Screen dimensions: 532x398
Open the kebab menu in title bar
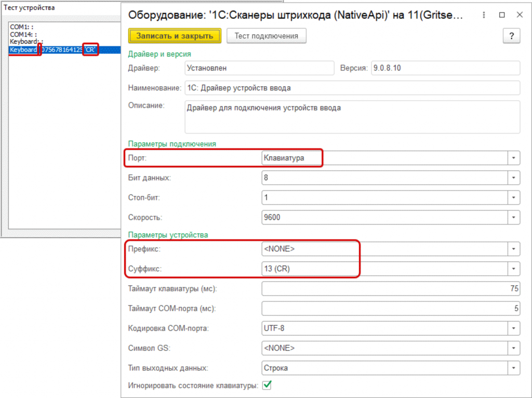[484, 15]
